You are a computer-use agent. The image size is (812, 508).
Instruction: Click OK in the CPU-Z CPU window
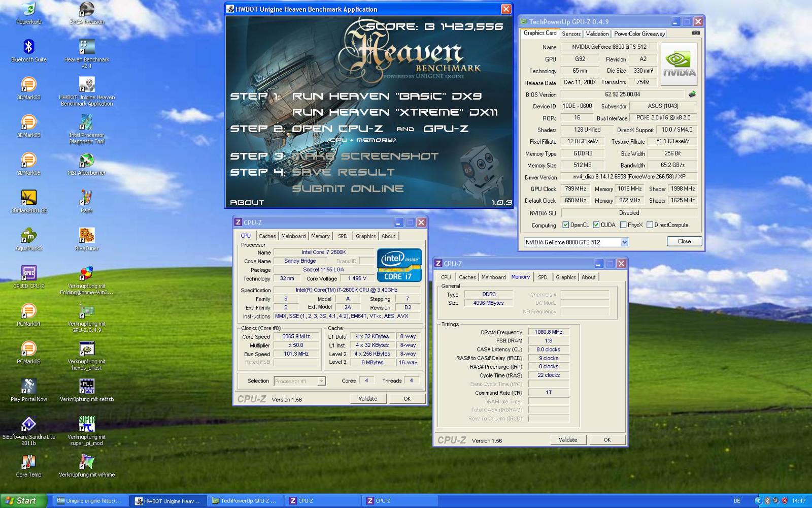click(407, 399)
